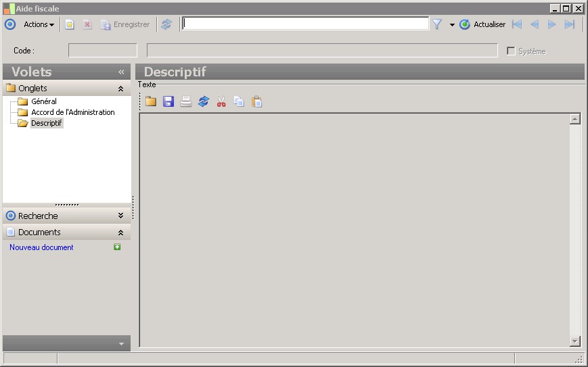Image resolution: width=588 pixels, height=367 pixels.
Task: Select the Général tree item
Action: click(x=44, y=101)
